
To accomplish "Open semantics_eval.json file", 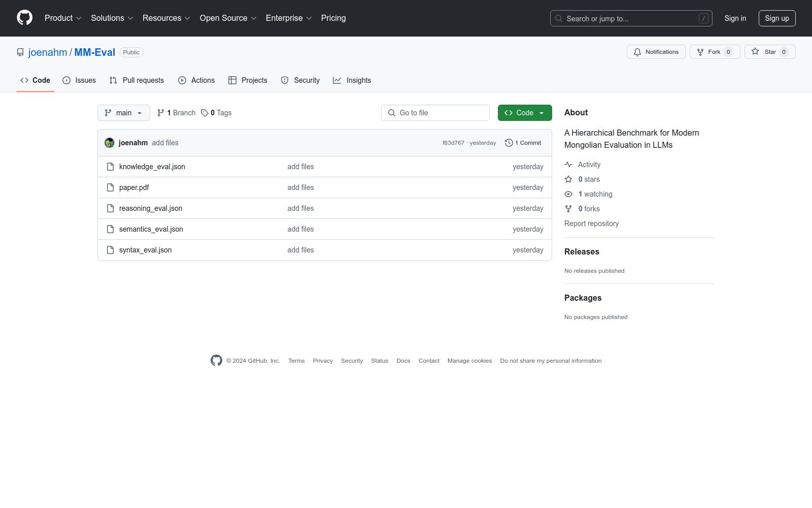I will click(x=151, y=229).
